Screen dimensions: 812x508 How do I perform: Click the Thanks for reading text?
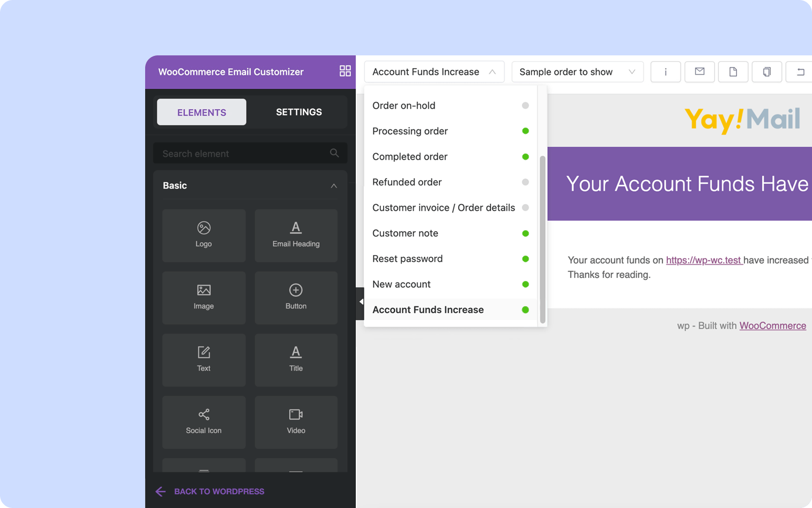(609, 275)
